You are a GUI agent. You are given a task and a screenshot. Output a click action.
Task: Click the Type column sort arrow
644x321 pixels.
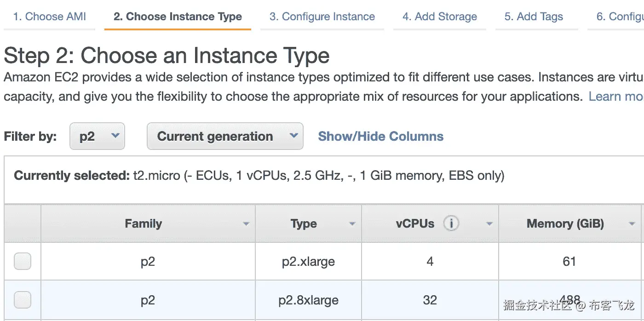click(352, 224)
